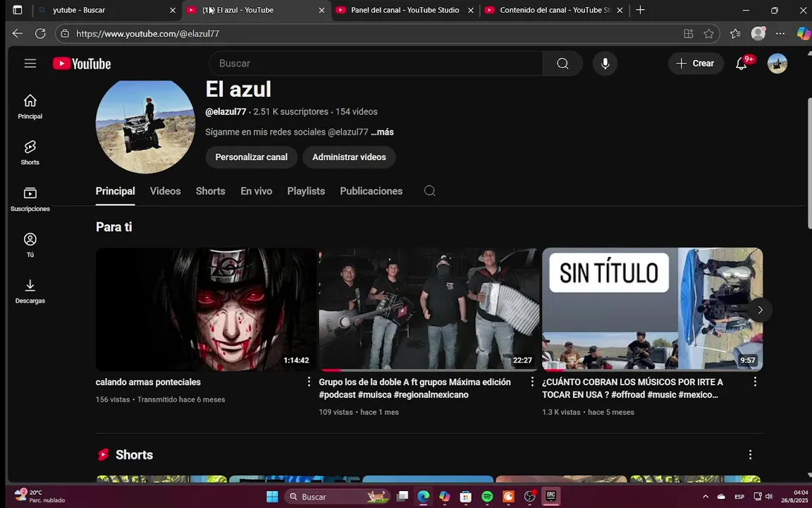
Task: Open Edge settings three-dot menu
Action: click(780, 34)
